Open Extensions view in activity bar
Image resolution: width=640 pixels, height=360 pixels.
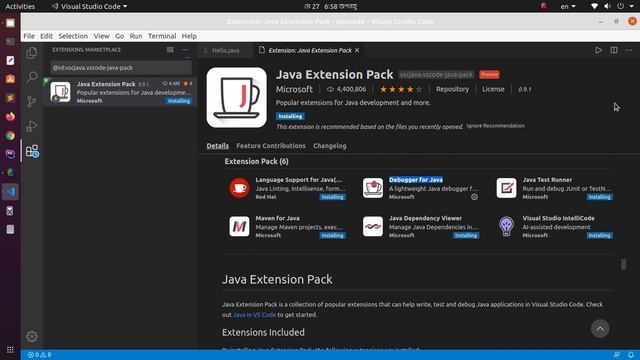pyautogui.click(x=32, y=151)
